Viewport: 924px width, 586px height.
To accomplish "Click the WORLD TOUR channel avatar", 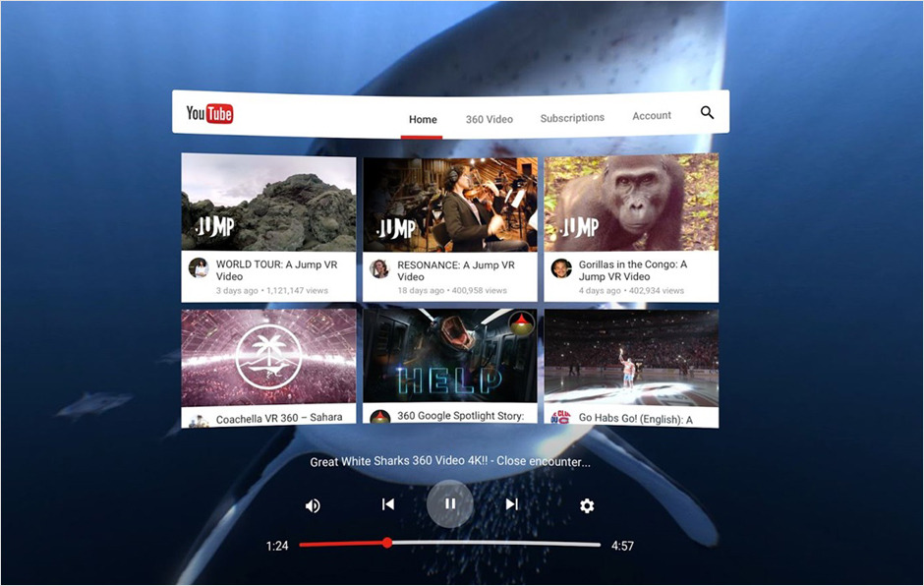I will click(199, 268).
